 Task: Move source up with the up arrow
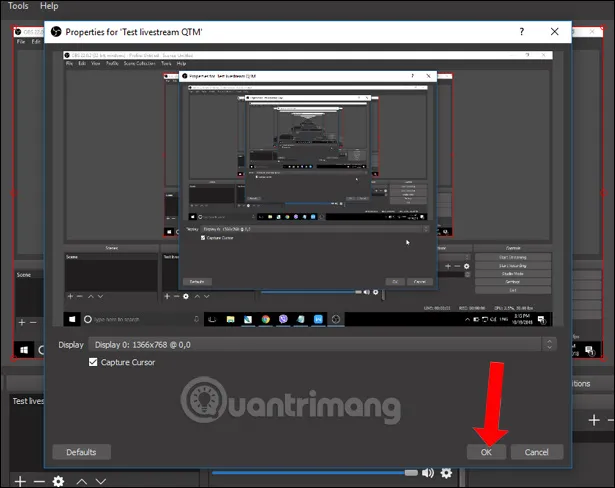point(82,481)
